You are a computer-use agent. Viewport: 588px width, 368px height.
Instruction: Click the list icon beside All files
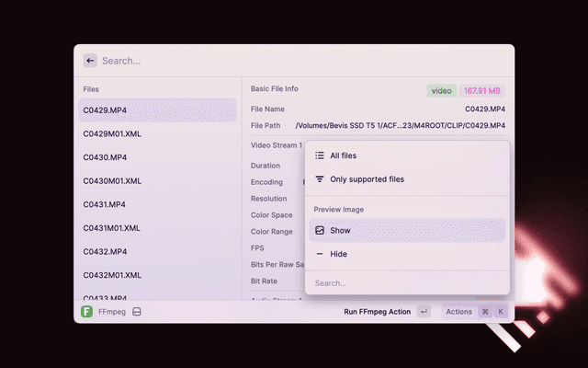[320, 156]
